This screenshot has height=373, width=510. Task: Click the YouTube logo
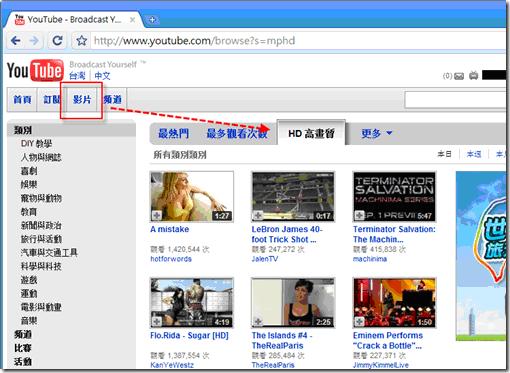coord(35,70)
